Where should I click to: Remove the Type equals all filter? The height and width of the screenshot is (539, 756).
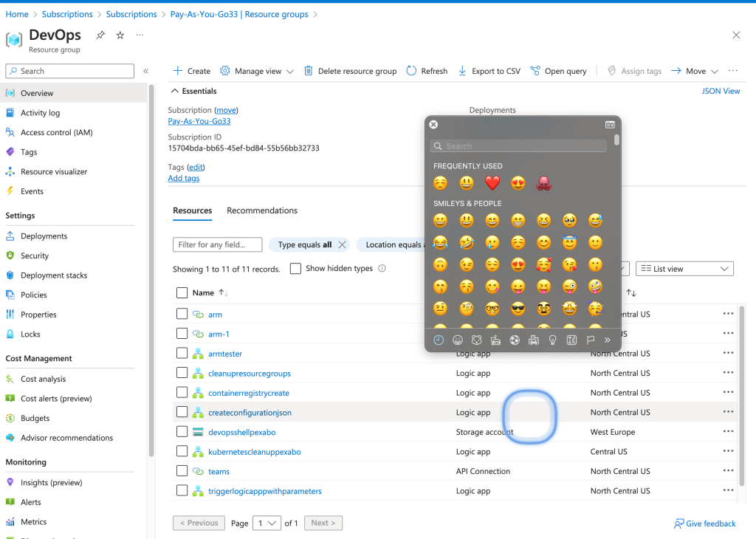(342, 244)
